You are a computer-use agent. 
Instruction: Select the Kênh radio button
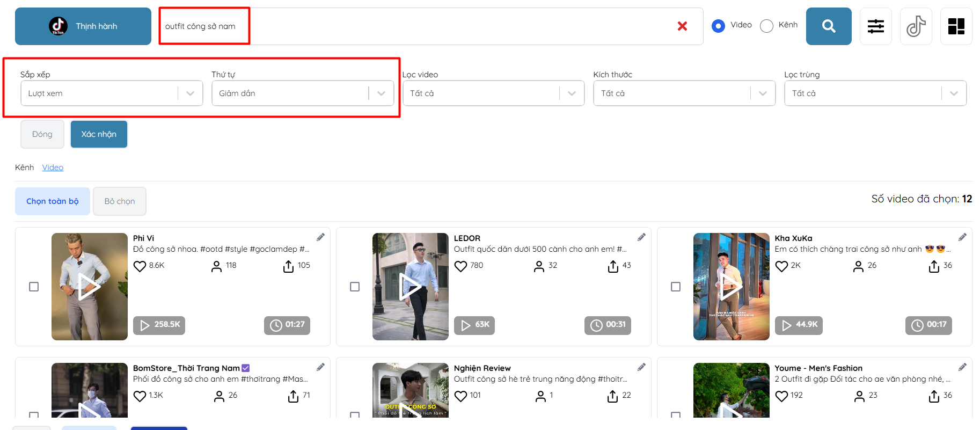[x=766, y=26]
